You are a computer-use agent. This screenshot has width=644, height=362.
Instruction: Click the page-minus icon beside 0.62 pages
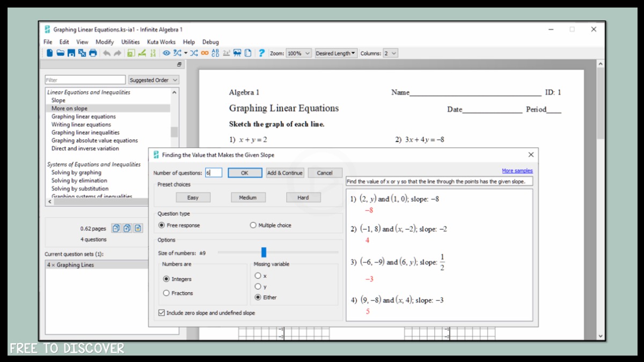tap(116, 228)
